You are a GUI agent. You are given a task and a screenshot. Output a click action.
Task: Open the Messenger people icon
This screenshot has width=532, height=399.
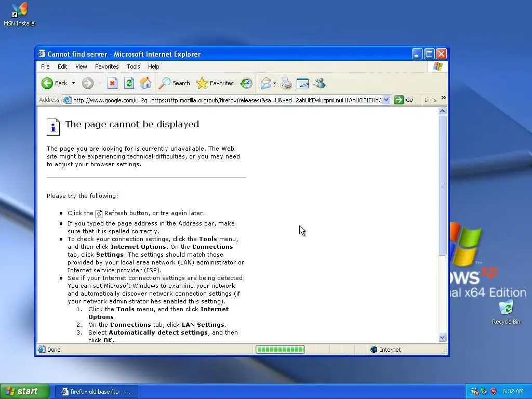[x=320, y=83]
